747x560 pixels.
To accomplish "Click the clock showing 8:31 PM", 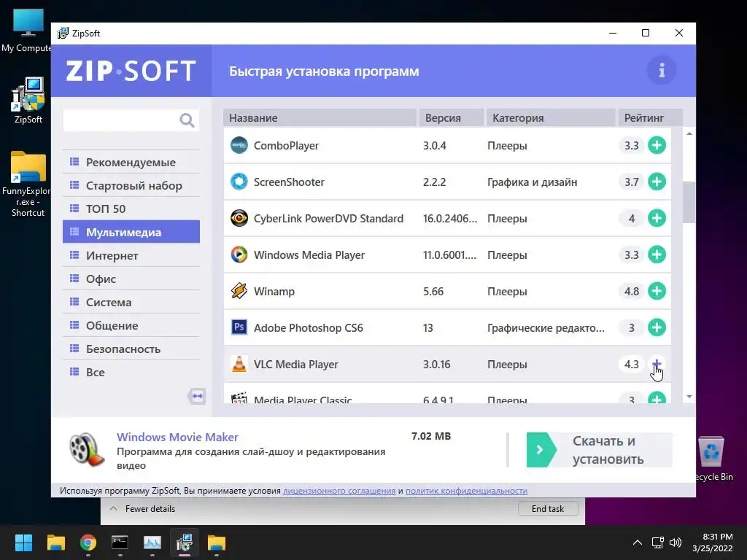I will click(x=718, y=537).
